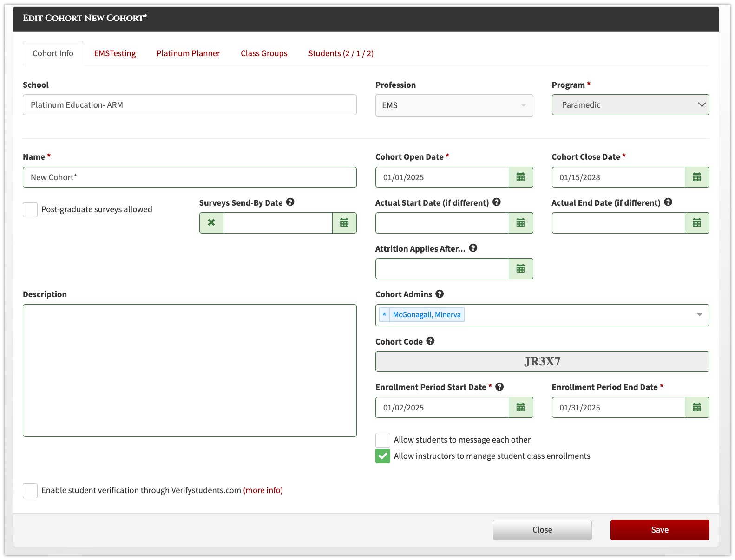Click the Actual End Date input
The width and height of the screenshot is (735, 560).
point(618,223)
